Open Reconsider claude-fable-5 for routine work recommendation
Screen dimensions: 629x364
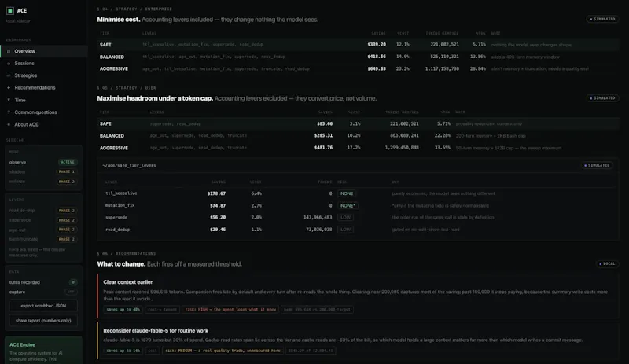pos(359,340)
